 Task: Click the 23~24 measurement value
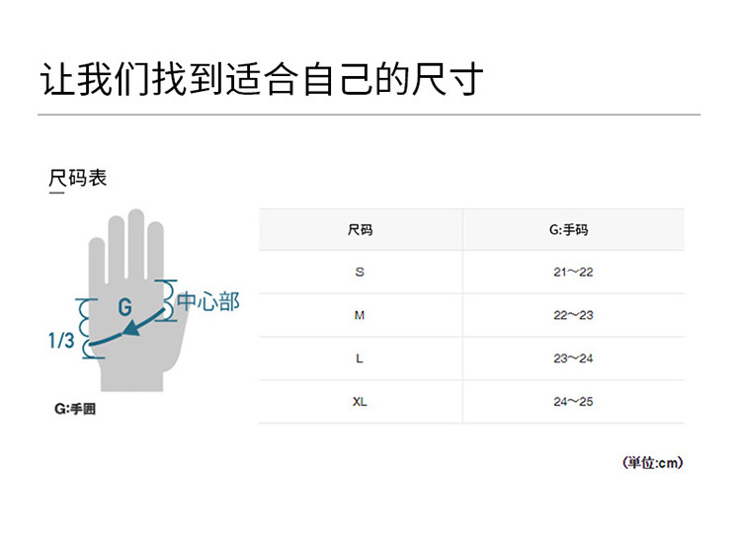tap(573, 359)
